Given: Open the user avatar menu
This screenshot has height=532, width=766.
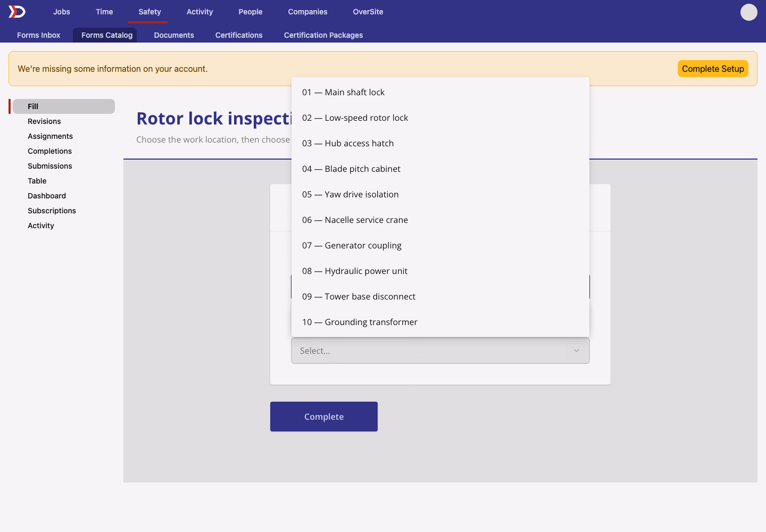Looking at the screenshot, I should [x=748, y=12].
